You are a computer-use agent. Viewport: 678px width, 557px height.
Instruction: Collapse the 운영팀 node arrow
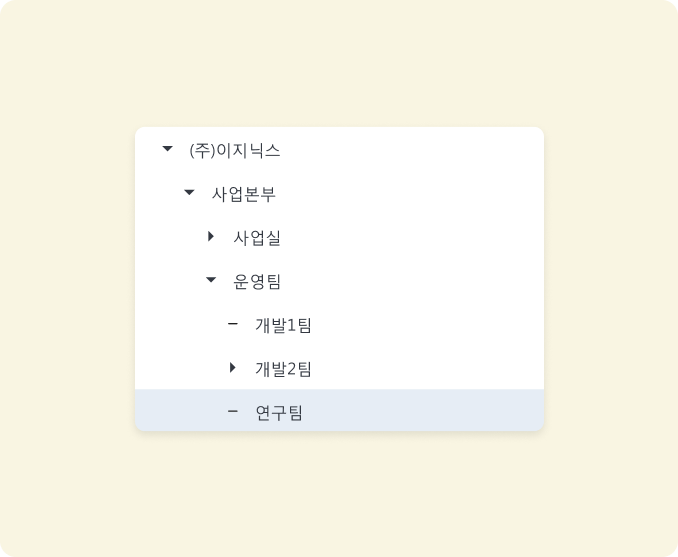(x=211, y=281)
